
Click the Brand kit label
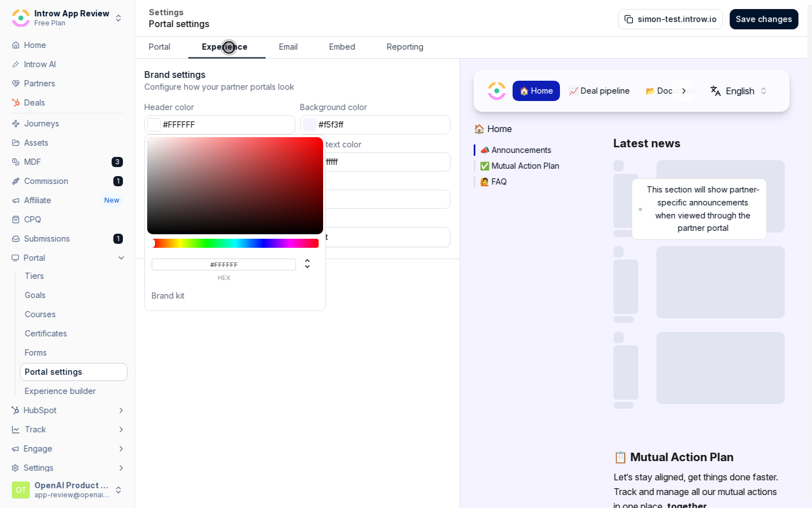168,296
